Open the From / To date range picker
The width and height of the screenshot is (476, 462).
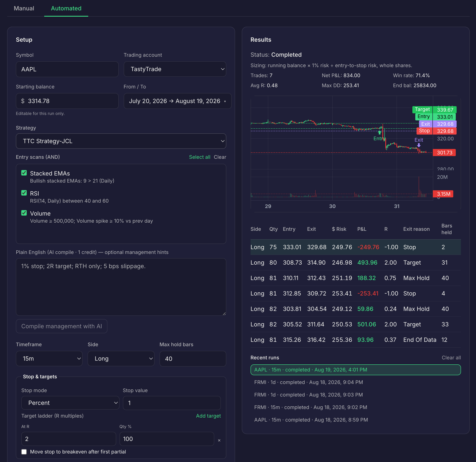(177, 101)
